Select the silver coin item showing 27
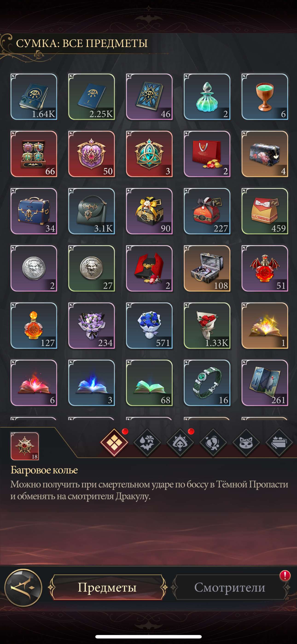 pos(91,268)
